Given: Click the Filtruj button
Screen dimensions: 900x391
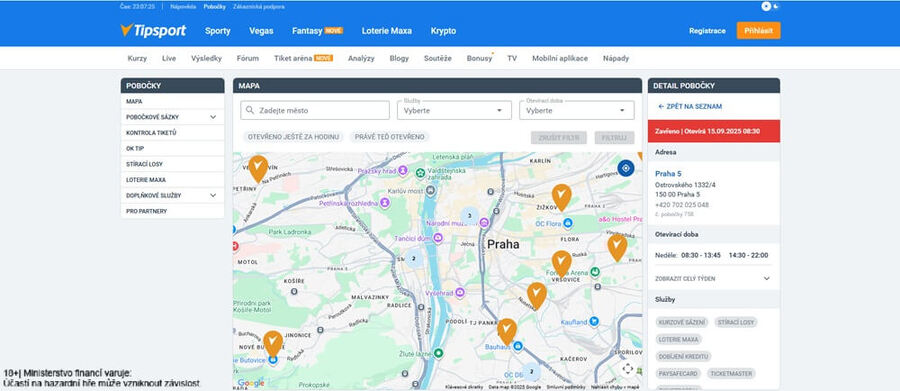Looking at the screenshot, I should [x=614, y=137].
